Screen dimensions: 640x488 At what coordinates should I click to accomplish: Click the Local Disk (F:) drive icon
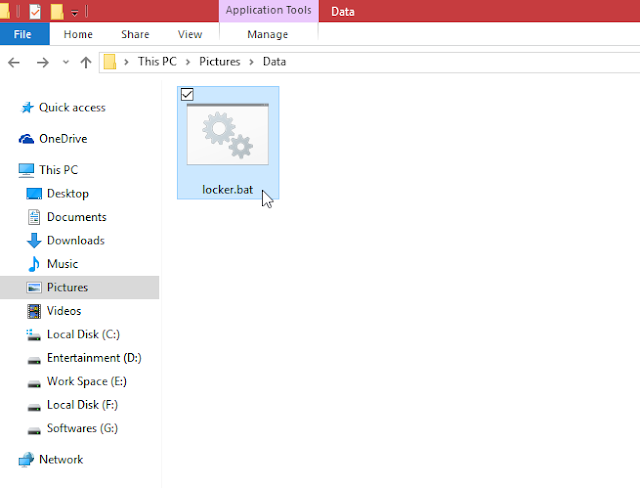tap(34, 407)
